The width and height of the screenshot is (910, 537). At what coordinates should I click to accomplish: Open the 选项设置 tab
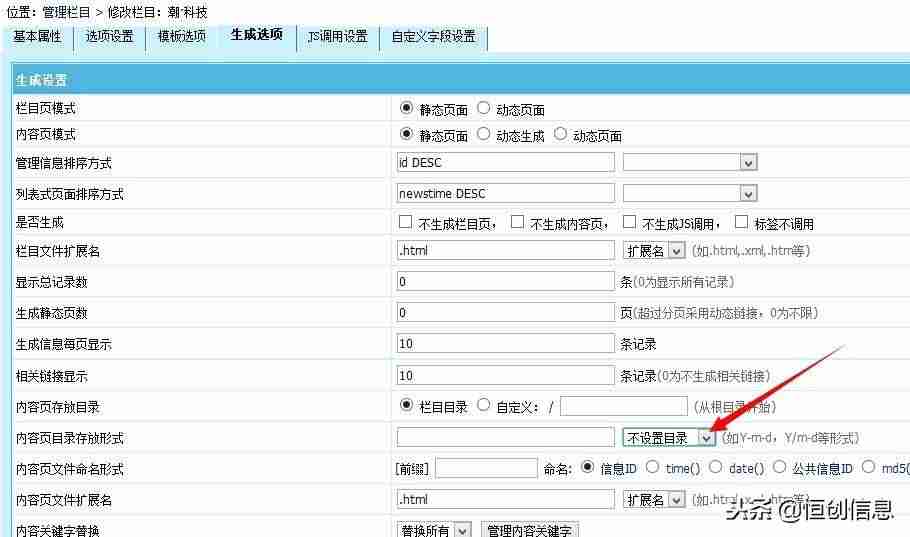109,37
